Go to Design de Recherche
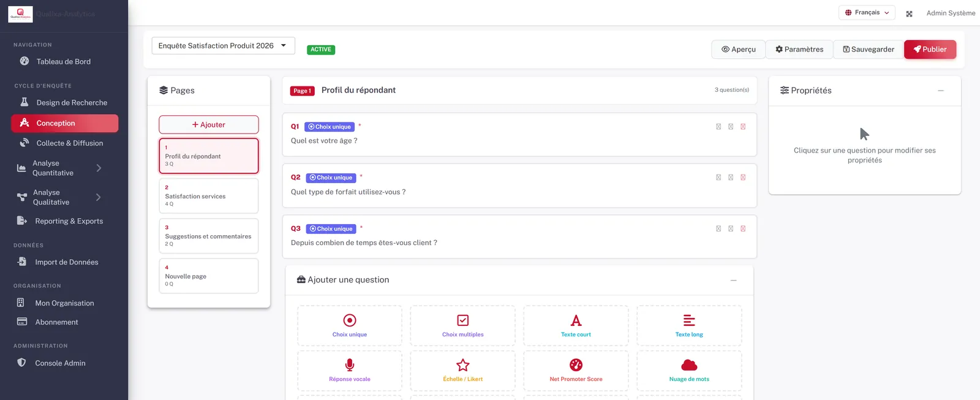Screen dimensions: 980x400 [64, 102]
